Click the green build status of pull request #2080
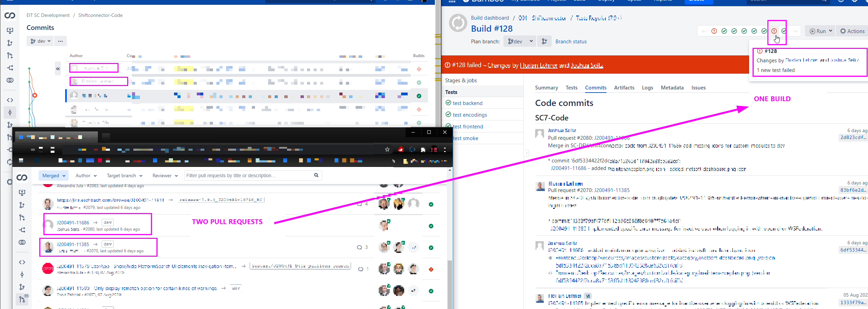Image resolution: width=868 pixels, height=309 pixels. [431, 226]
